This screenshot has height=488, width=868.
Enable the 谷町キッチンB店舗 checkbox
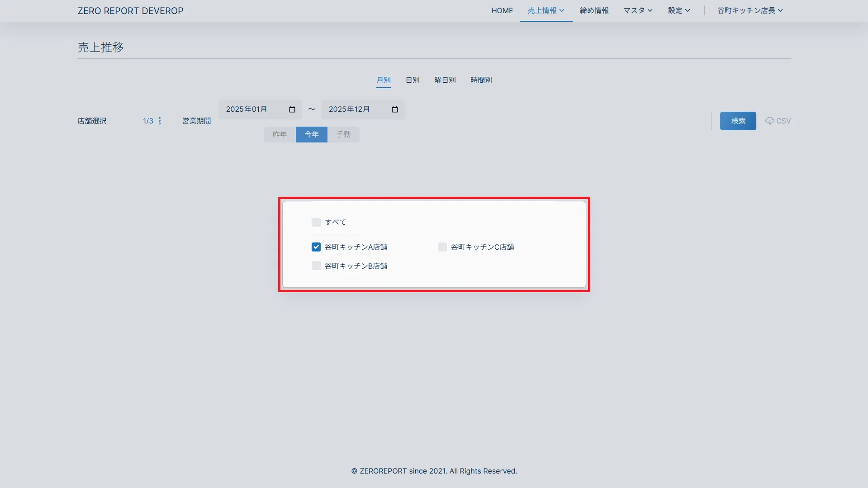coord(316,266)
